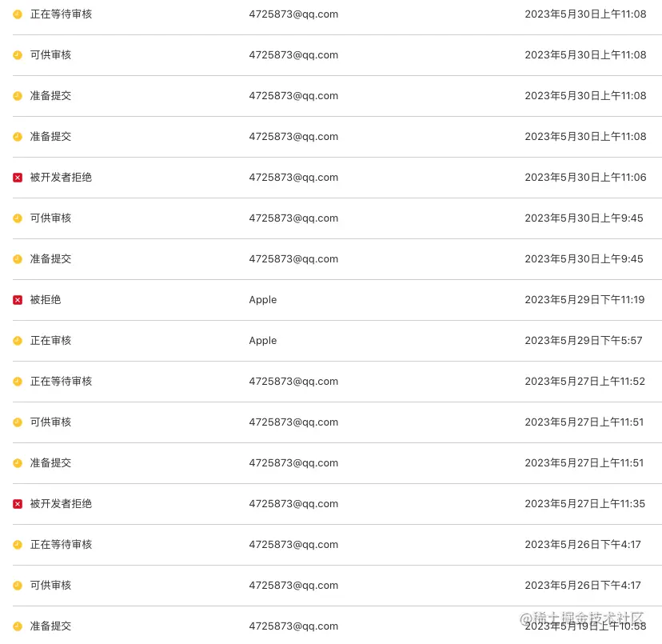
Task: Click the email in the 上午11:35 被开发者拒绝 row
Action: point(293,504)
